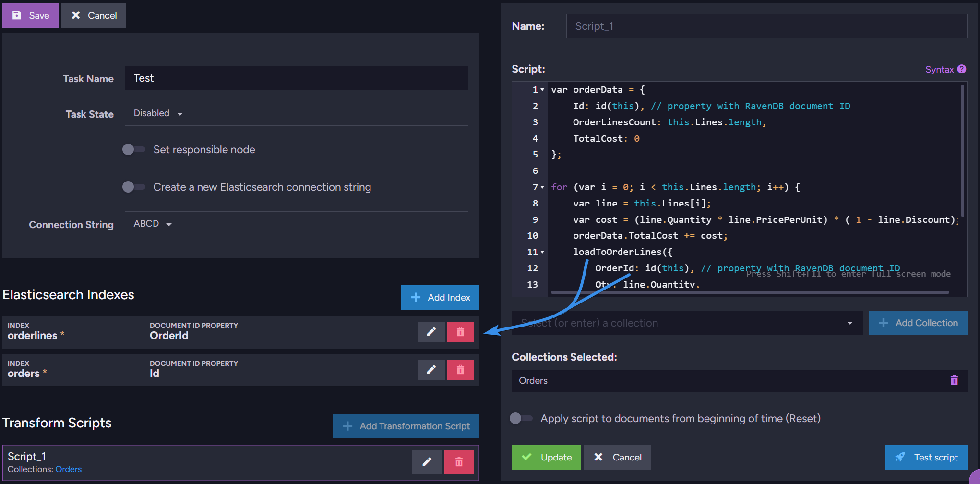
Task: Delete the orders index with trash icon
Action: 460,370
